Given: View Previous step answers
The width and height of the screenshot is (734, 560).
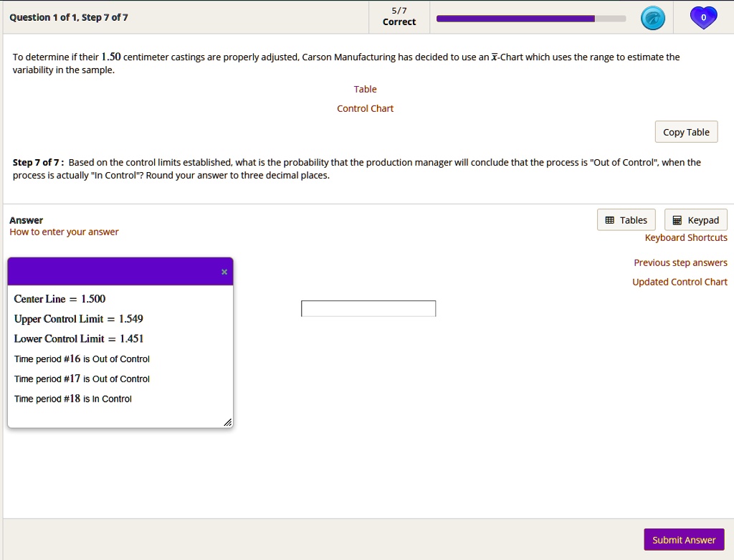Looking at the screenshot, I should [x=680, y=262].
